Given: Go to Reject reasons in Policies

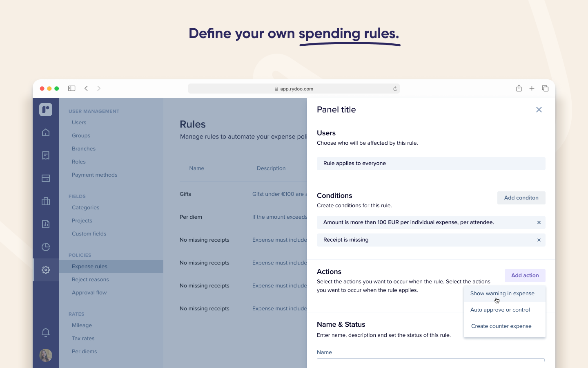Looking at the screenshot, I should pos(90,280).
